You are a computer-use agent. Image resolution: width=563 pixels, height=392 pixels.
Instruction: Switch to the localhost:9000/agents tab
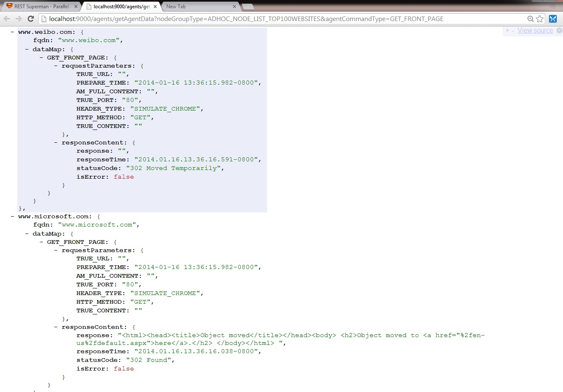(x=121, y=6)
